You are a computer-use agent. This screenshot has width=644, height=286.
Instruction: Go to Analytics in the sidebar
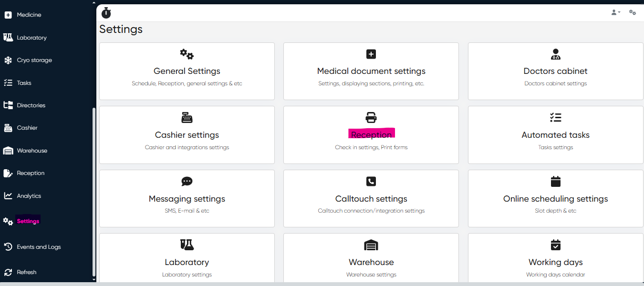coord(29,196)
